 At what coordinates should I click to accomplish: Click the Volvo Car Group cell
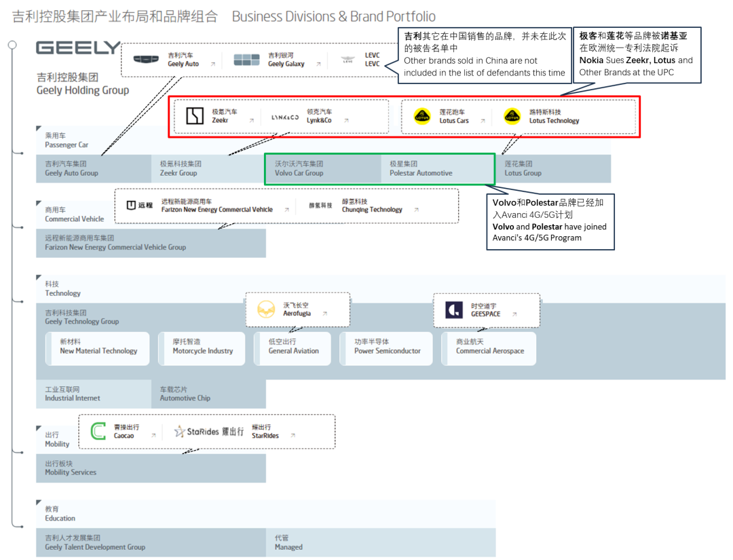324,169
